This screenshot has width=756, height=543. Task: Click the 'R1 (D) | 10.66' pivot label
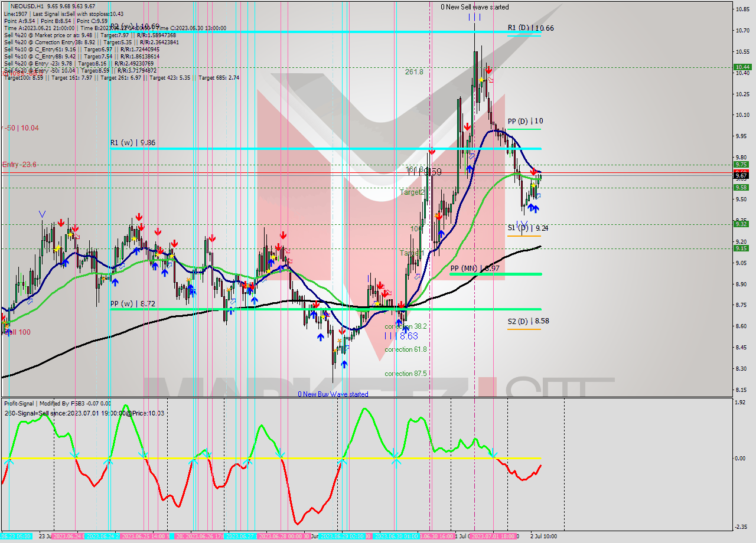[x=530, y=28]
